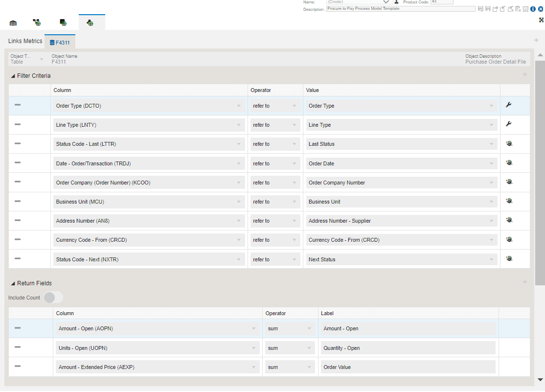545x392 pixels.
Task: Open operator dropdown for Line Type row
Action: (x=275, y=125)
